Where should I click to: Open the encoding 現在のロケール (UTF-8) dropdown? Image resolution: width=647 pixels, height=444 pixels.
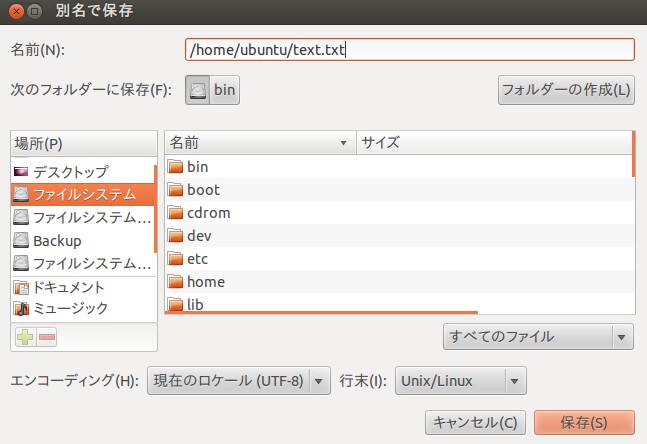(239, 380)
